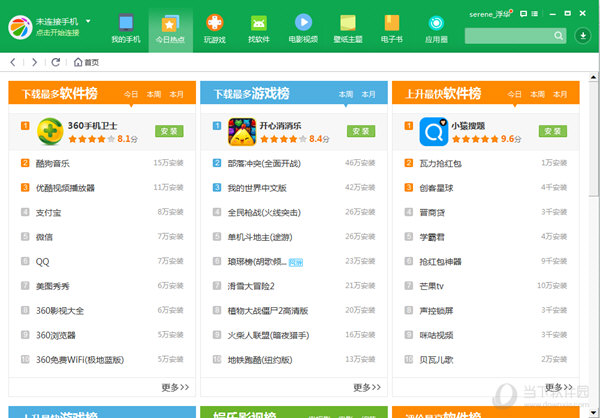Go to 首页 home
Image resolution: width=600 pixels, height=418 pixels.
tap(86, 62)
